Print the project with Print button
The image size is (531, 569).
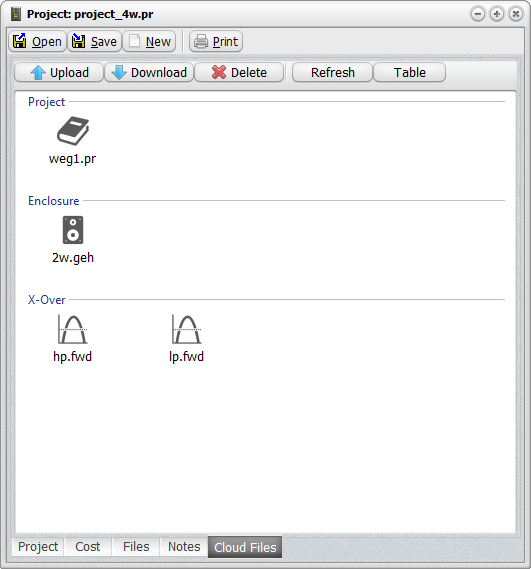(216, 41)
